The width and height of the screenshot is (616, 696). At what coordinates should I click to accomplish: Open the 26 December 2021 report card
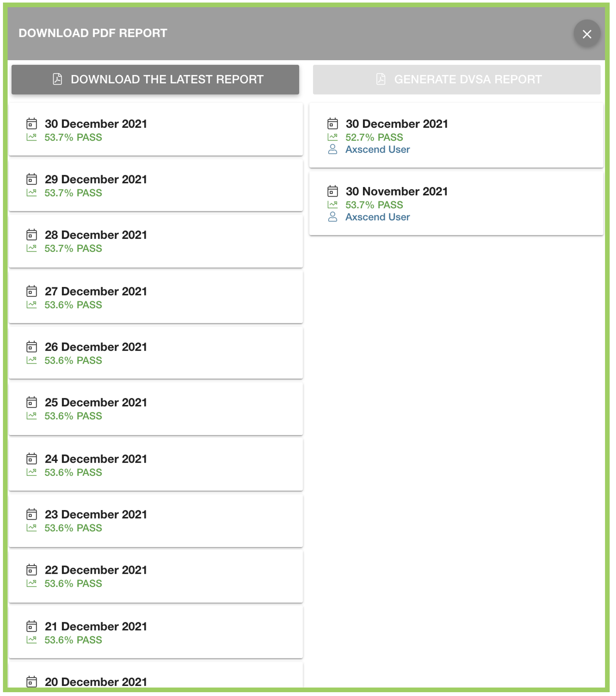156,353
